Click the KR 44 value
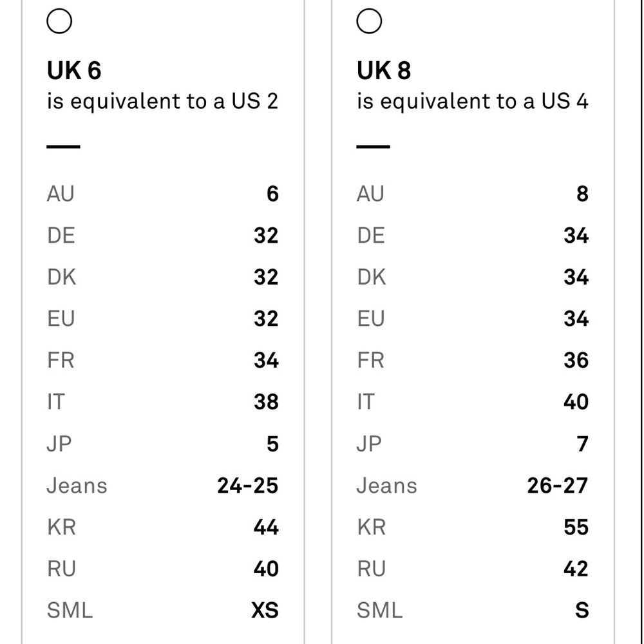Image resolution: width=644 pixels, height=644 pixels. pyautogui.click(x=266, y=527)
